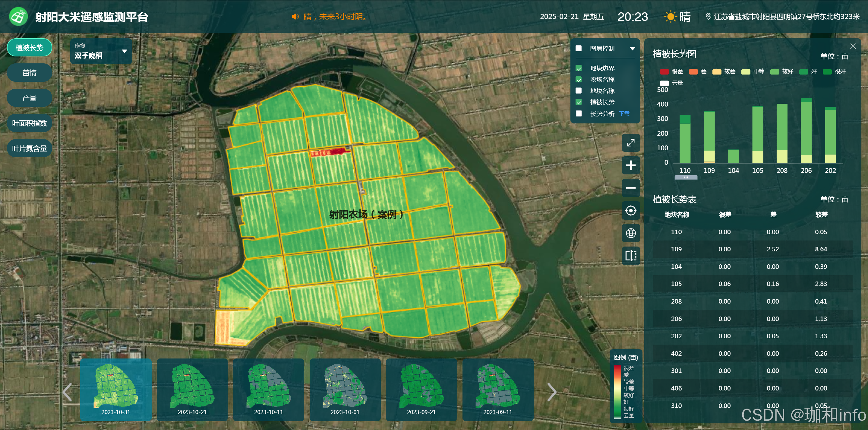
Task: Click the fullscreen expand map icon
Action: pos(630,143)
